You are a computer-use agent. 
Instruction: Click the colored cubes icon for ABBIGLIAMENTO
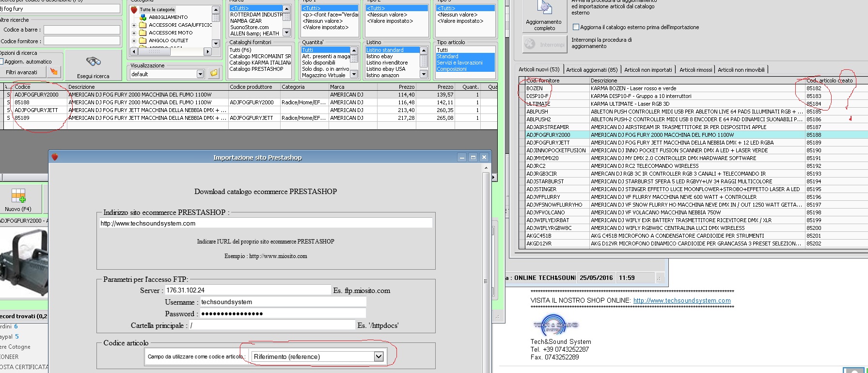coord(143,17)
